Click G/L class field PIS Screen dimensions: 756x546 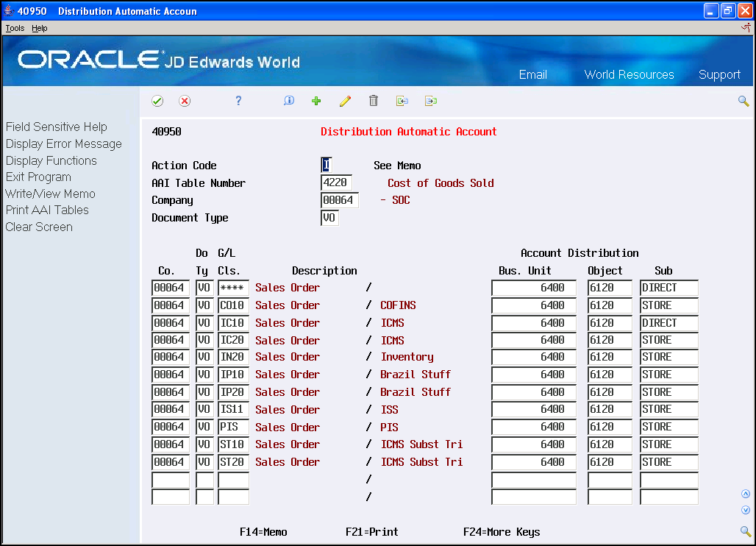[233, 427]
